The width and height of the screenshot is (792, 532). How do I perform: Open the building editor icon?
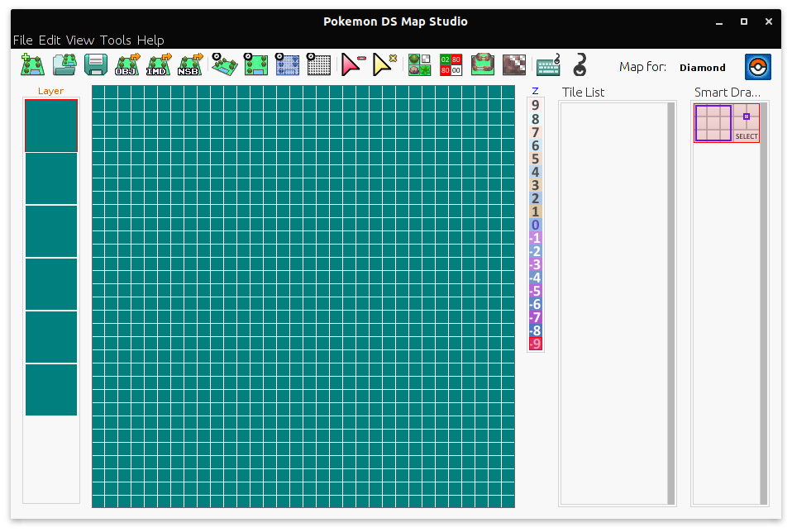482,65
